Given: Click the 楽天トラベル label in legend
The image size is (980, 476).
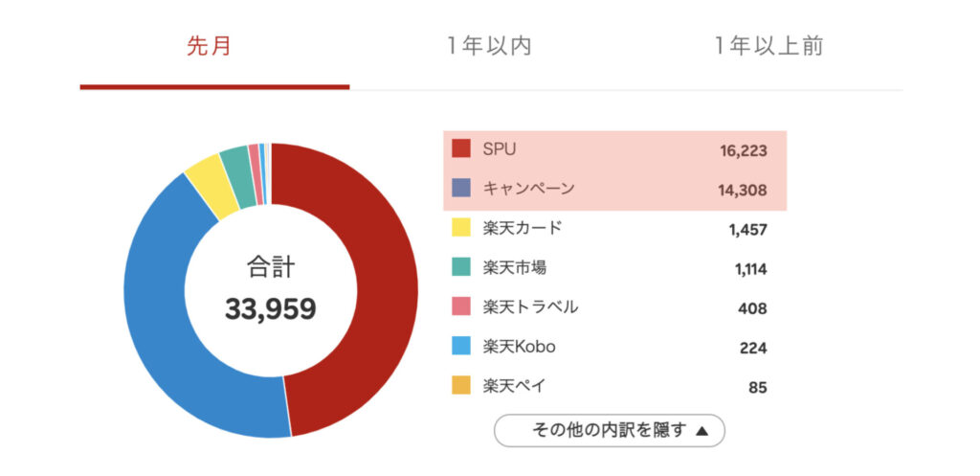Looking at the screenshot, I should pos(530,307).
